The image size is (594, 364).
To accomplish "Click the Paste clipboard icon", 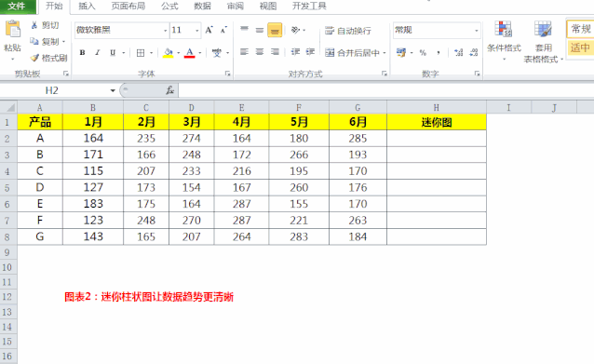I will click(12, 30).
